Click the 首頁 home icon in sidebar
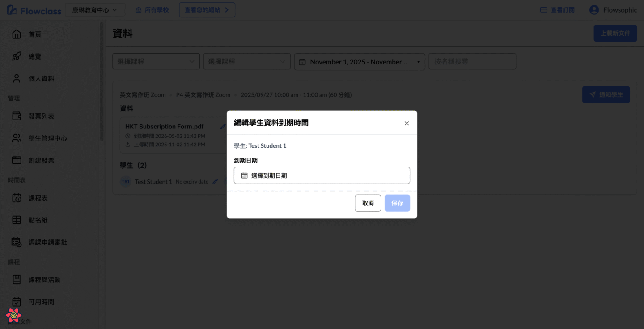644x329 pixels. click(17, 34)
